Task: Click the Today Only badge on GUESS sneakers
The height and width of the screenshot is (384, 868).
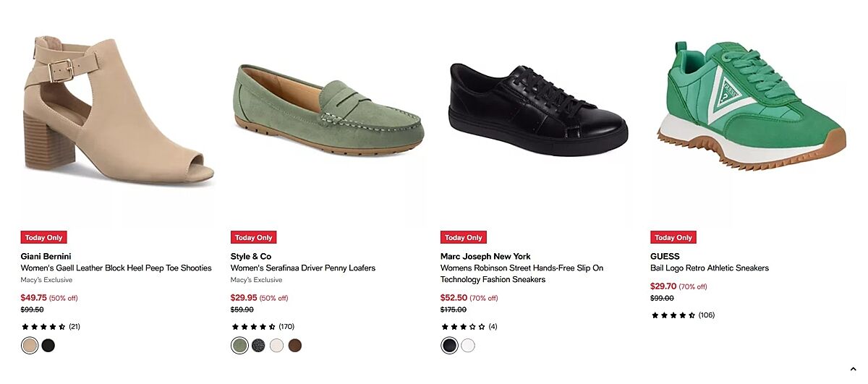Action: tap(673, 237)
